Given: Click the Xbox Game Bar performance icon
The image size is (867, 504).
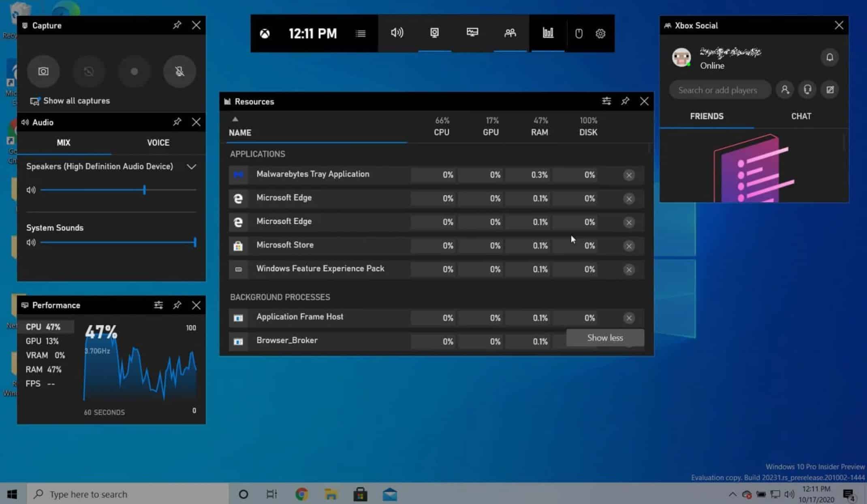Looking at the screenshot, I should 548,33.
